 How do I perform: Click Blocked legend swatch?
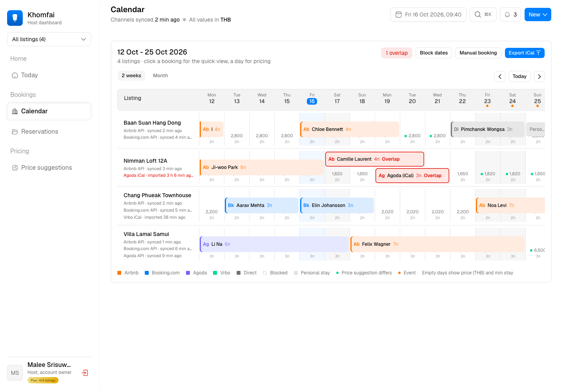click(265, 273)
